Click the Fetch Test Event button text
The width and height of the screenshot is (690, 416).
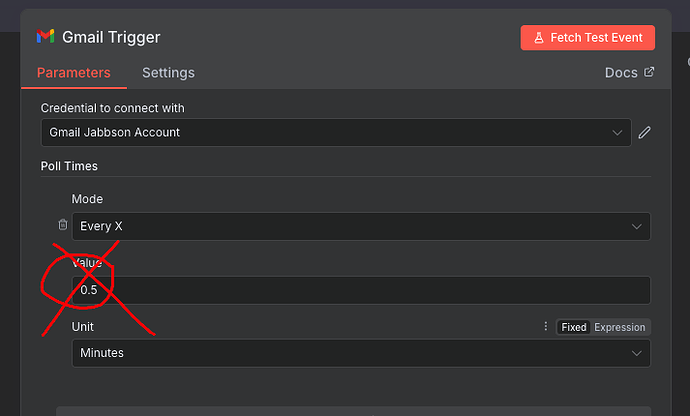(x=597, y=38)
